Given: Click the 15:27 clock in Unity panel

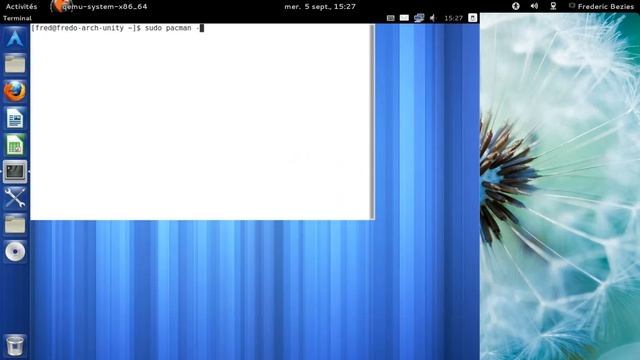Looking at the screenshot, I should [453, 18].
